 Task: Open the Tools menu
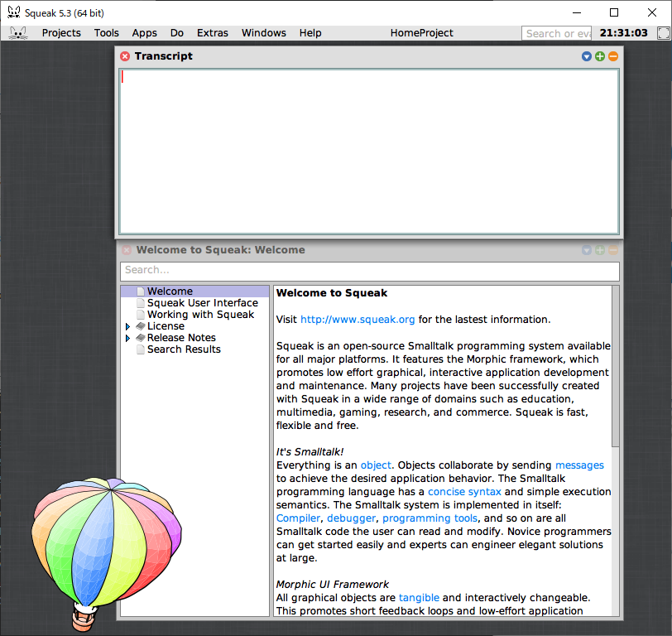click(x=106, y=33)
